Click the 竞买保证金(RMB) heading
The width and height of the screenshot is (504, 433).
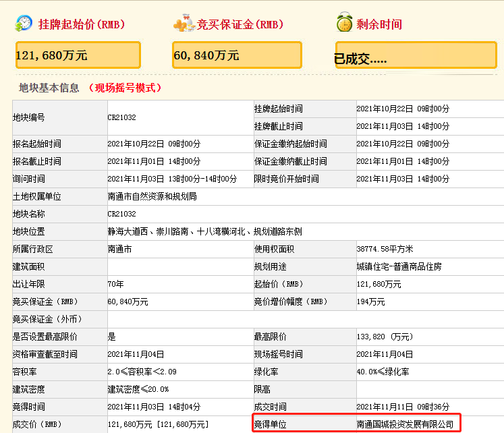pos(240,24)
